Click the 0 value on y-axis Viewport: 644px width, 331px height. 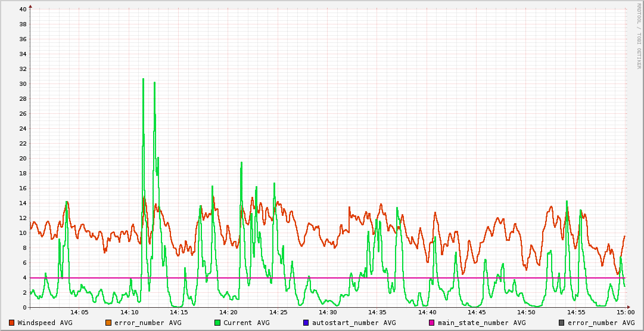pyautogui.click(x=24, y=307)
